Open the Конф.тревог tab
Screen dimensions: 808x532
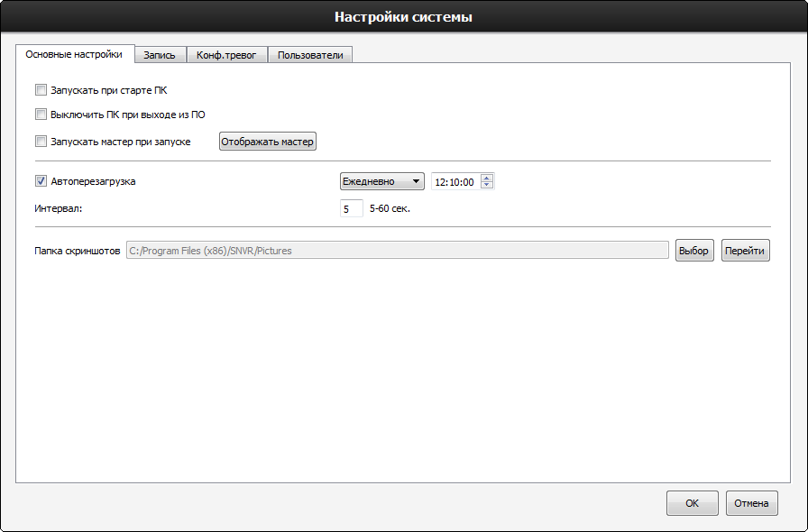226,55
